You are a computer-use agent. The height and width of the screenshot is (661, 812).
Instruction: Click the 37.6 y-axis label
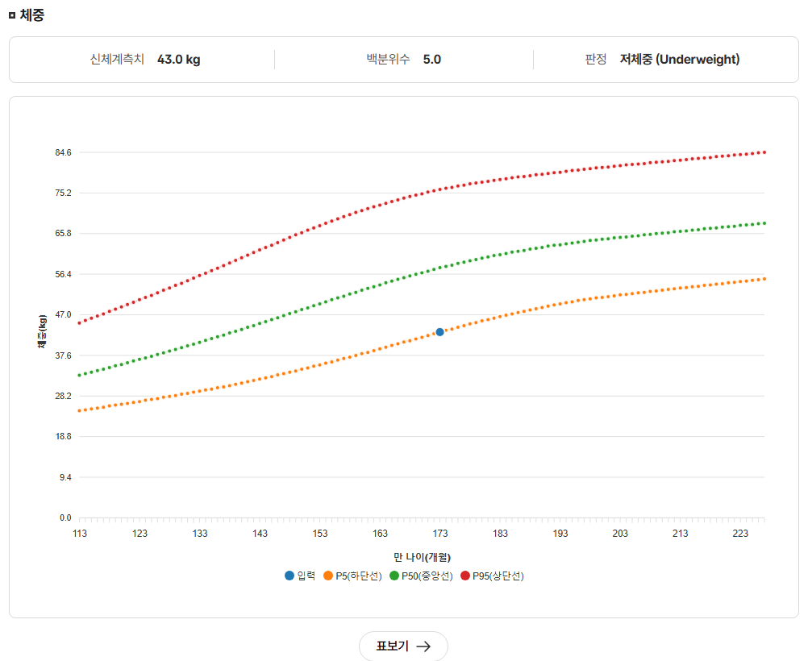coord(63,355)
